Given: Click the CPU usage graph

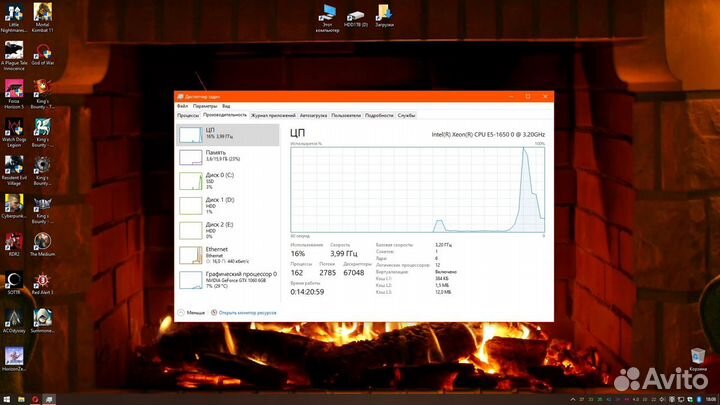Looking at the screenshot, I should [x=417, y=190].
